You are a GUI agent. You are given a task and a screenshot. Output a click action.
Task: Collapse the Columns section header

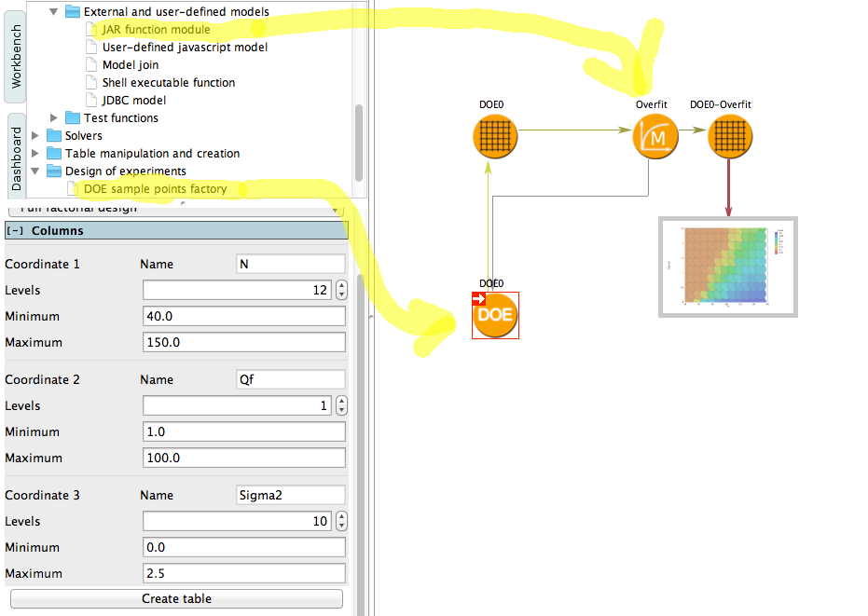click(x=15, y=231)
